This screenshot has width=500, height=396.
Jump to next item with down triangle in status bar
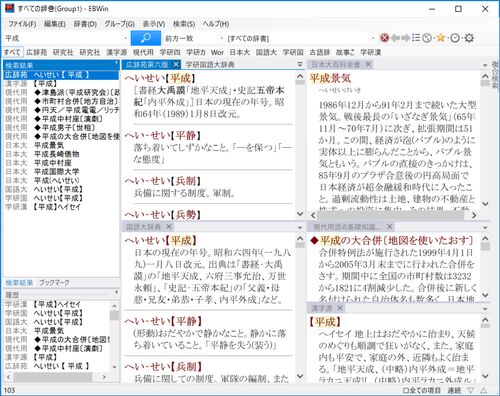click(471, 390)
